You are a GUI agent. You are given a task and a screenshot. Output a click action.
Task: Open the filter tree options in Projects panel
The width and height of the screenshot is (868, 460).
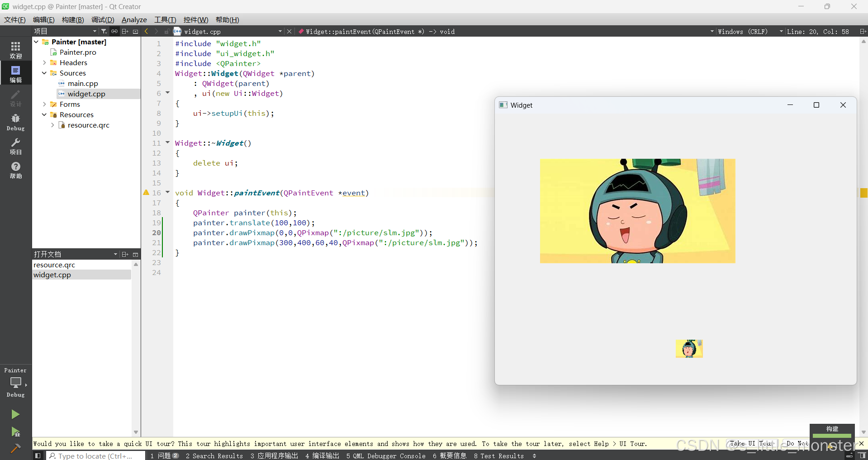click(104, 31)
